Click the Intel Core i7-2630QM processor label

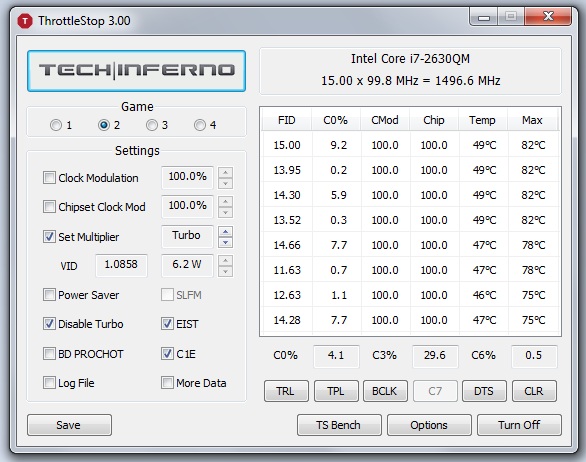tap(410, 59)
